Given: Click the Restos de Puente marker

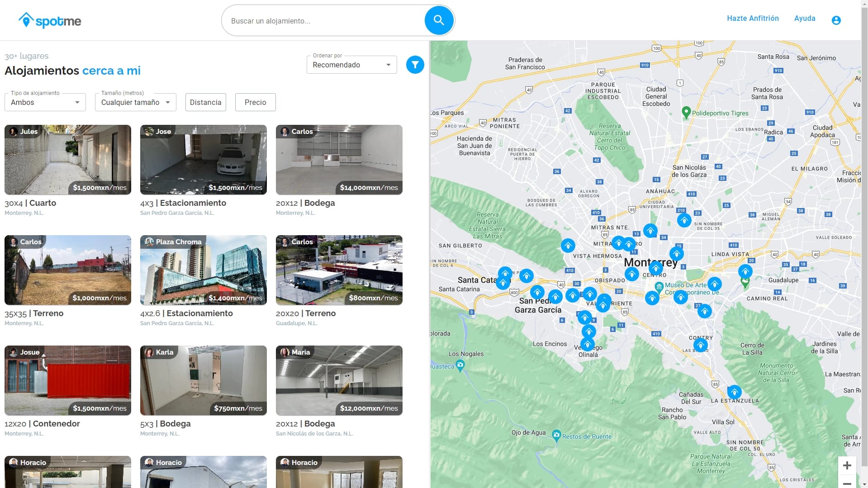Looking at the screenshot, I should pos(556,435).
